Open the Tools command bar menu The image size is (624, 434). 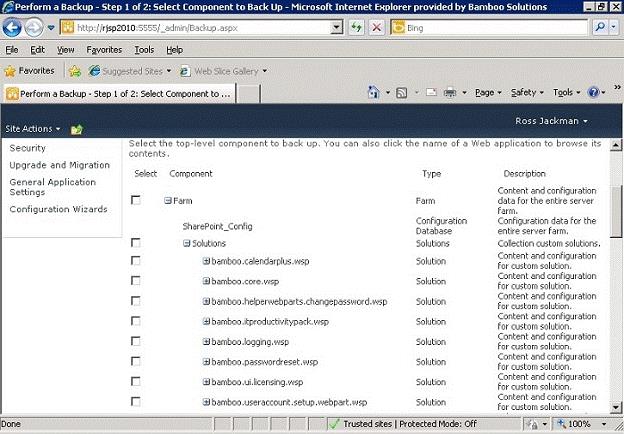566,93
